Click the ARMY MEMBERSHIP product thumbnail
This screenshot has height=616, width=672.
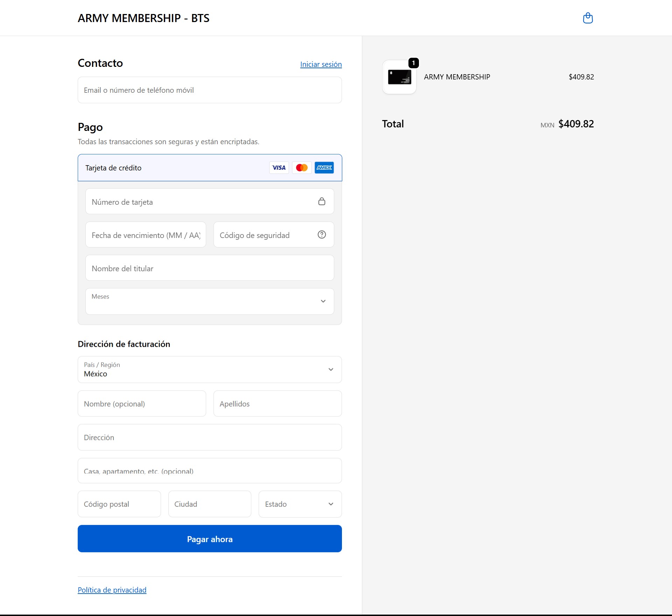click(399, 77)
